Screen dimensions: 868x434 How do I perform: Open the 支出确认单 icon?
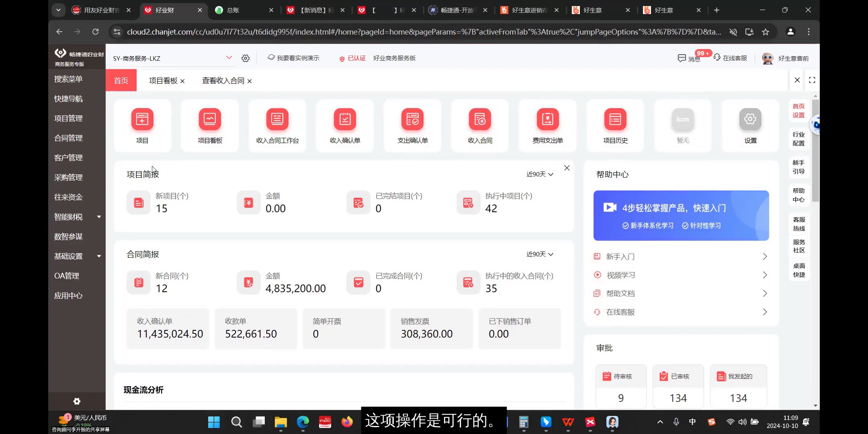pyautogui.click(x=412, y=119)
